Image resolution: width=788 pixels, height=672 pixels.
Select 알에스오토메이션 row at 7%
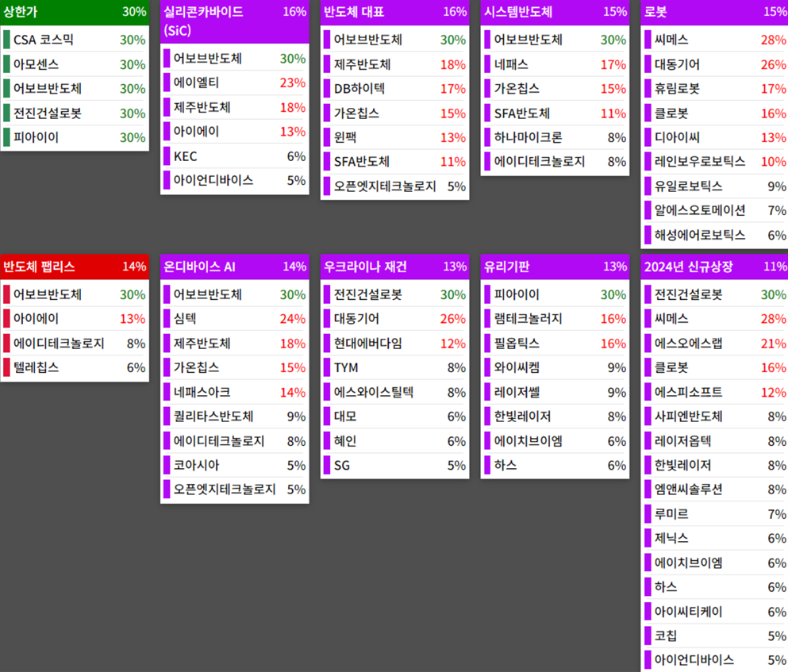point(715,210)
